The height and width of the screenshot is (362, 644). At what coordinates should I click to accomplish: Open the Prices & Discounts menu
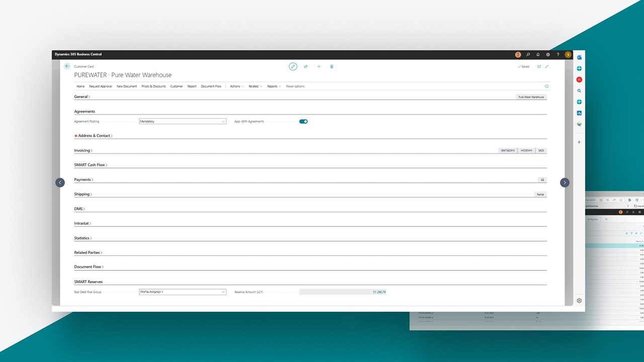[x=153, y=86]
